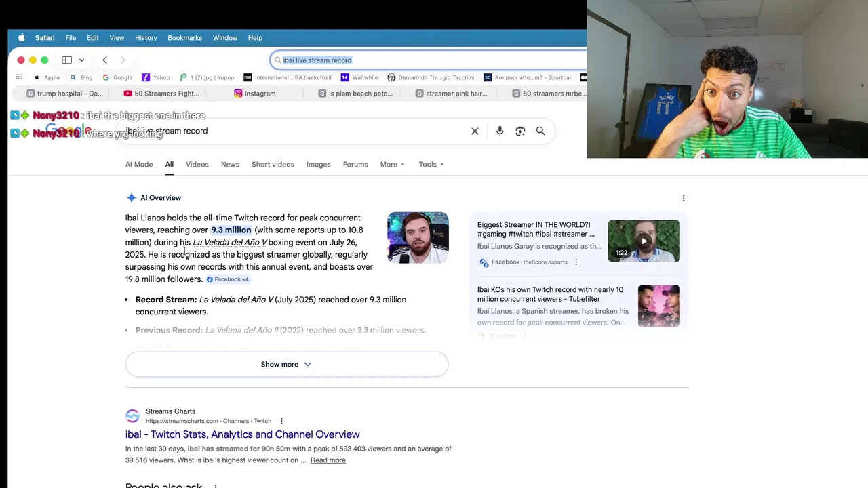Go back with the back arrow
The height and width of the screenshot is (488, 868).
point(104,60)
